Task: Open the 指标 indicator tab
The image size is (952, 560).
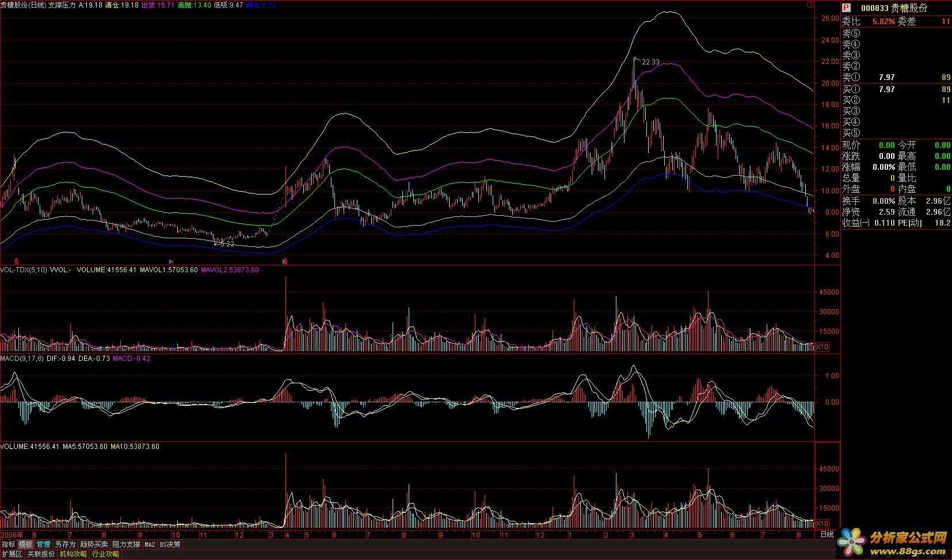Action: tap(9, 544)
